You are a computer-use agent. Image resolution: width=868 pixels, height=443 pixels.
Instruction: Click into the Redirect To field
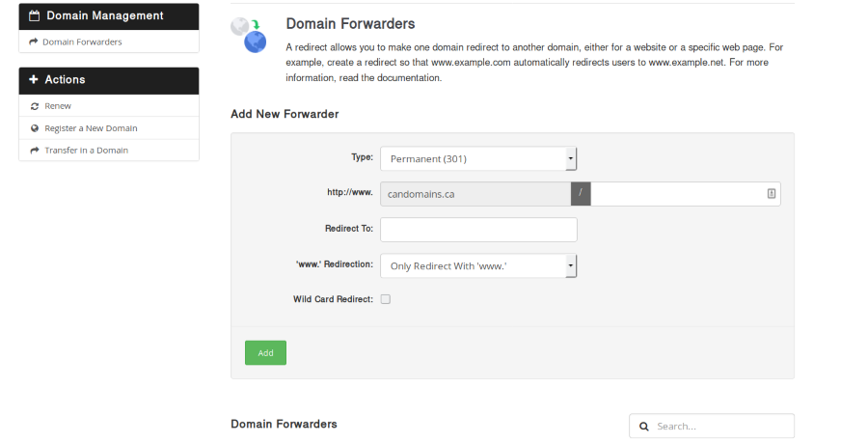point(478,230)
